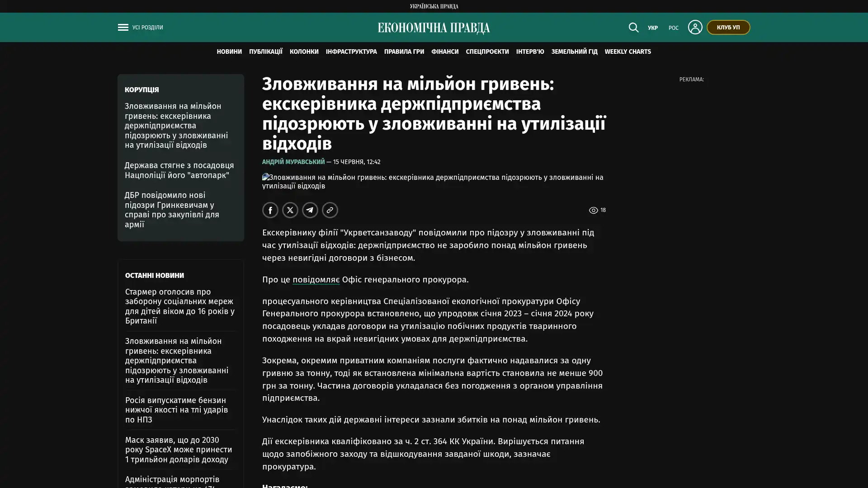Click author Андрій Муравський

(293, 162)
